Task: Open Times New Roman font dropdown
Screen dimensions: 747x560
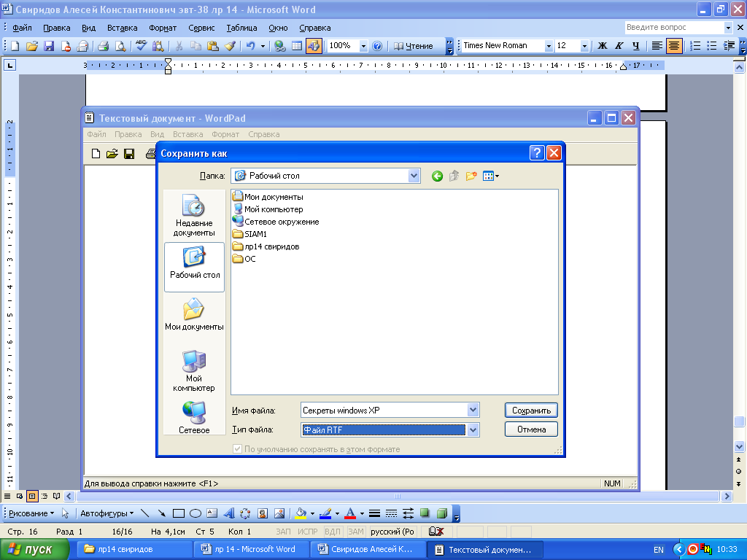Action: tap(549, 46)
